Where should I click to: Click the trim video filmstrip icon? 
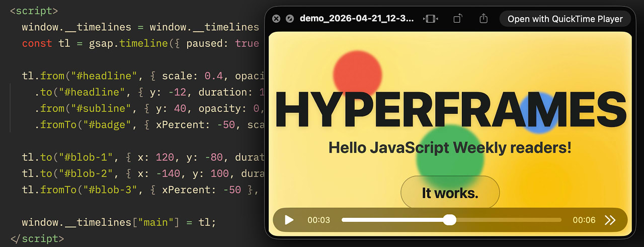[x=431, y=19]
